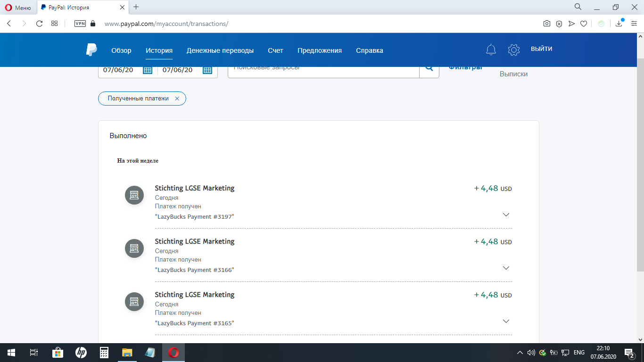Viewport: 644px width, 362px height.
Task: Open the start date calendar picker
Action: (x=148, y=70)
